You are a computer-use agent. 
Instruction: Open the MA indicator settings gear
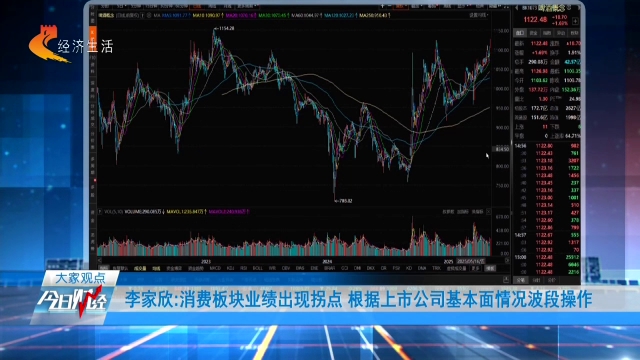pos(149,15)
